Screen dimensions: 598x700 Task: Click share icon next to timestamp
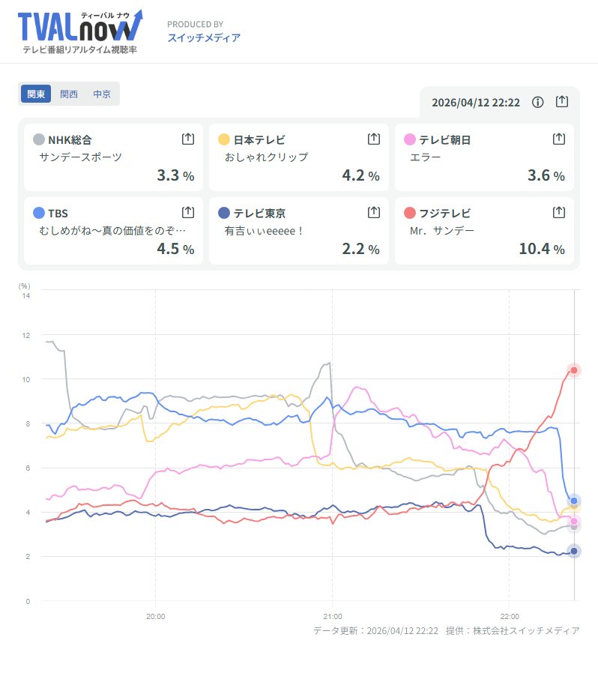(x=562, y=102)
